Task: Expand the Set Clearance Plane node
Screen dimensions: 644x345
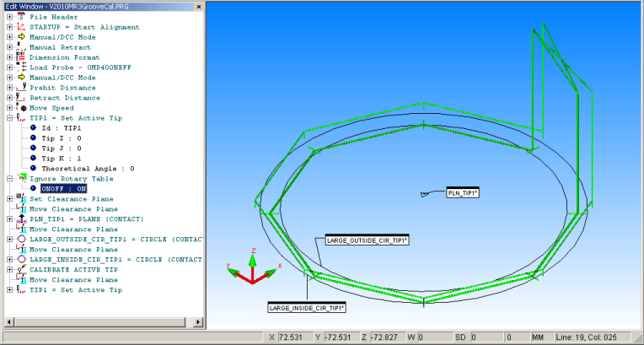Action: tap(8, 199)
